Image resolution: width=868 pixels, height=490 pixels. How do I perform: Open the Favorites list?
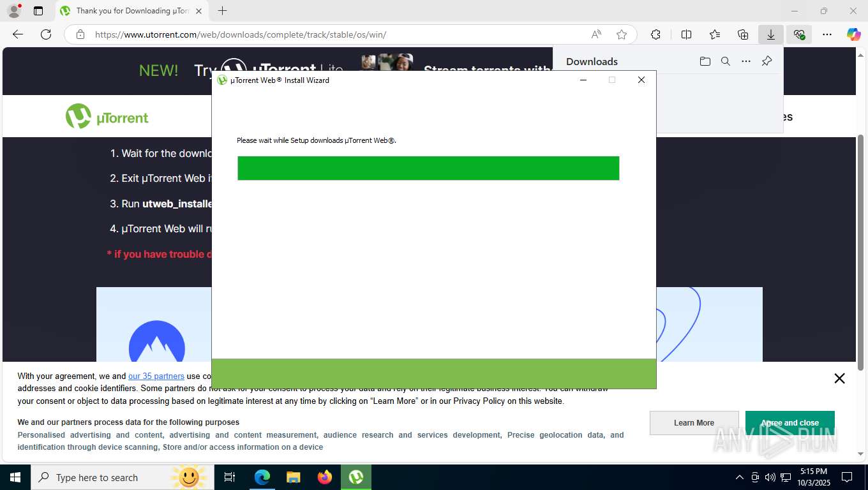pyautogui.click(x=715, y=34)
